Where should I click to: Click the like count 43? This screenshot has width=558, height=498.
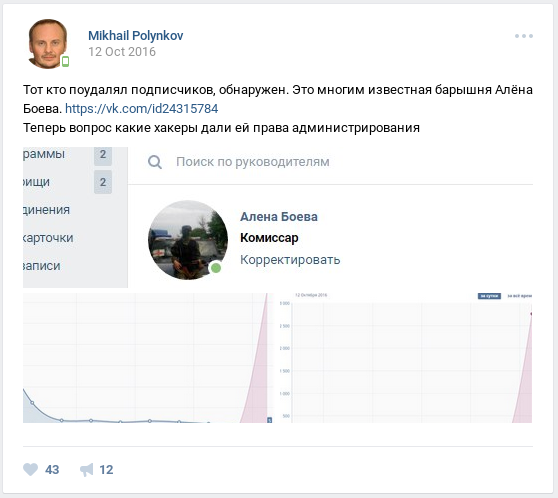(x=52, y=470)
